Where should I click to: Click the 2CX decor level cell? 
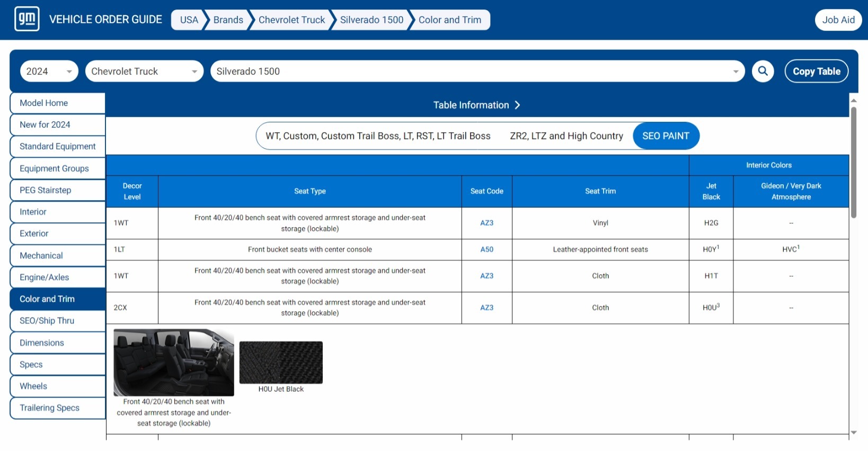click(x=132, y=308)
